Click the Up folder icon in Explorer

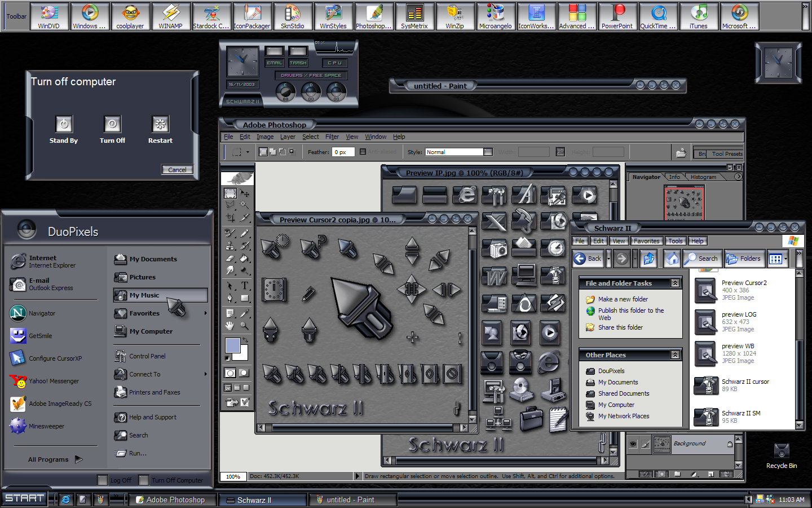pos(649,259)
